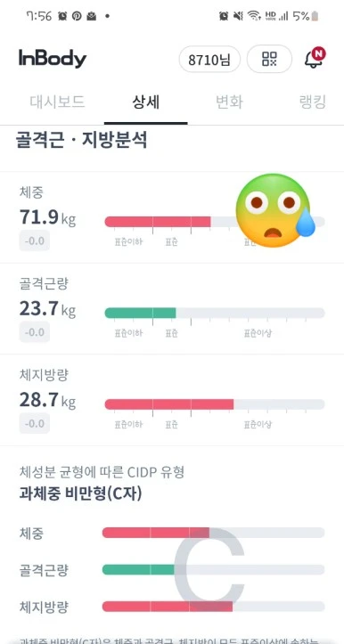The image size is (344, 644).
Task: Open the 랭킹 tab
Action: [313, 102]
